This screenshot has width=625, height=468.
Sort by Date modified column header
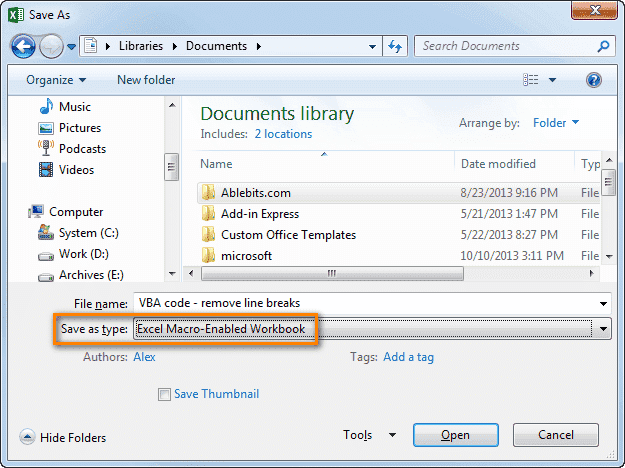(498, 164)
